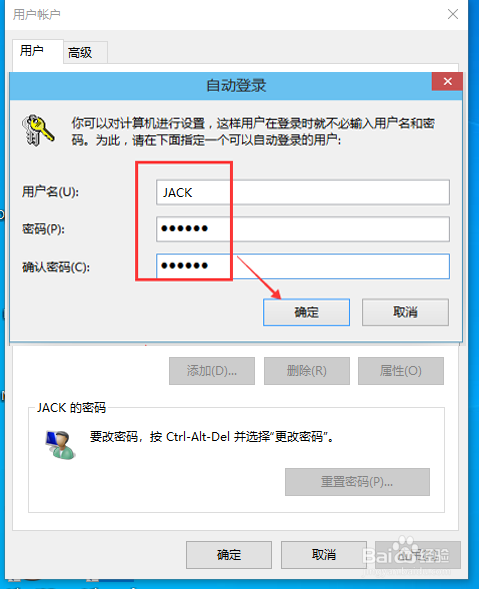Switch to the 用户 tab
This screenshot has height=589, width=479.
[x=32, y=51]
